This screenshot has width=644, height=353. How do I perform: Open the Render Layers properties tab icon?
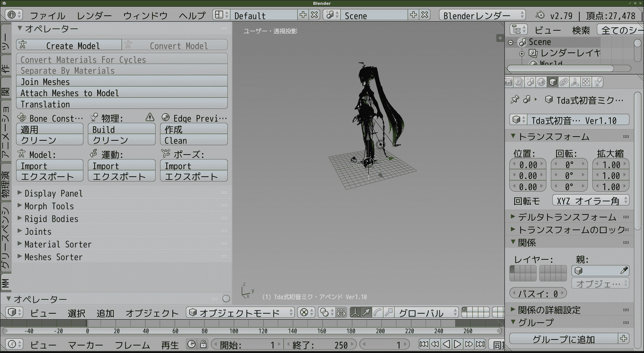tap(519, 82)
